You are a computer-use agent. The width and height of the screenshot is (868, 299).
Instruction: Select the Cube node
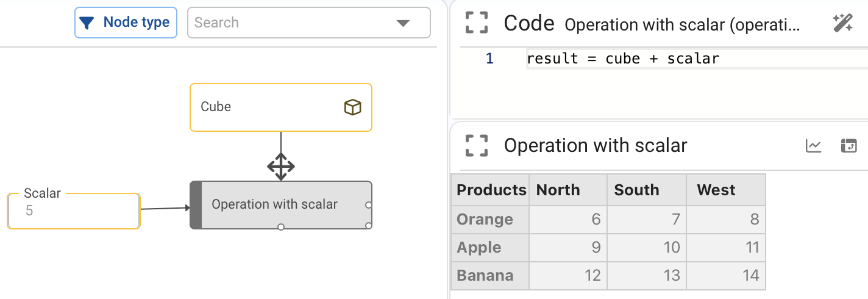268,107
